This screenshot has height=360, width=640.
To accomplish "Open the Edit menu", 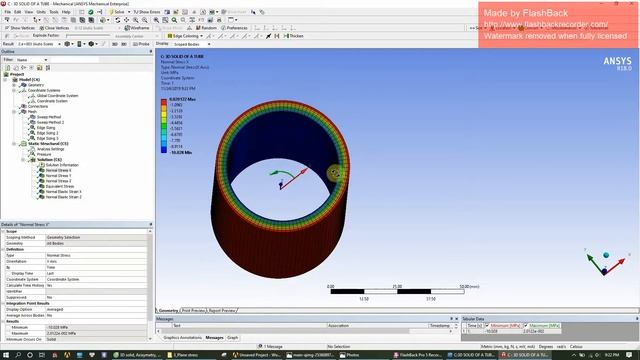I will click(x=18, y=12).
